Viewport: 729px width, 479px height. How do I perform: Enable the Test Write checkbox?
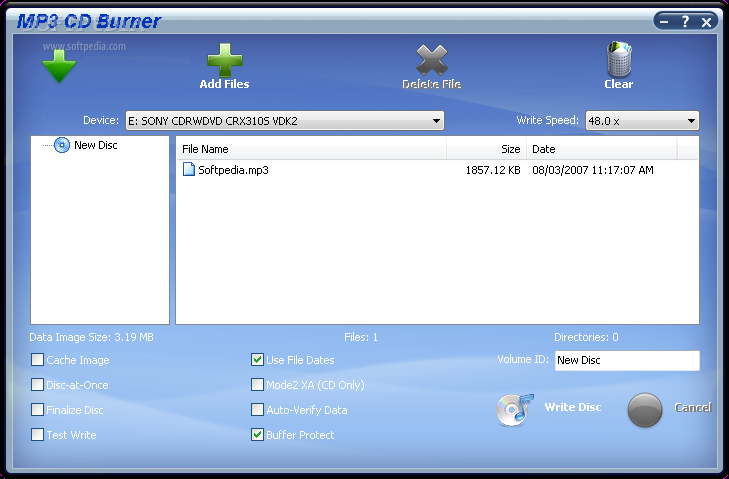coord(37,435)
